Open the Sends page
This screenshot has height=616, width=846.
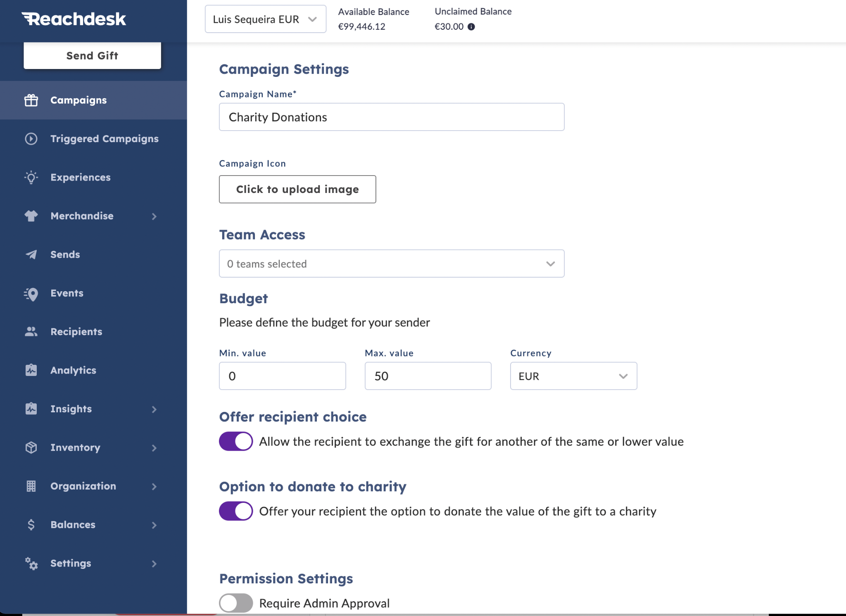tap(93, 254)
